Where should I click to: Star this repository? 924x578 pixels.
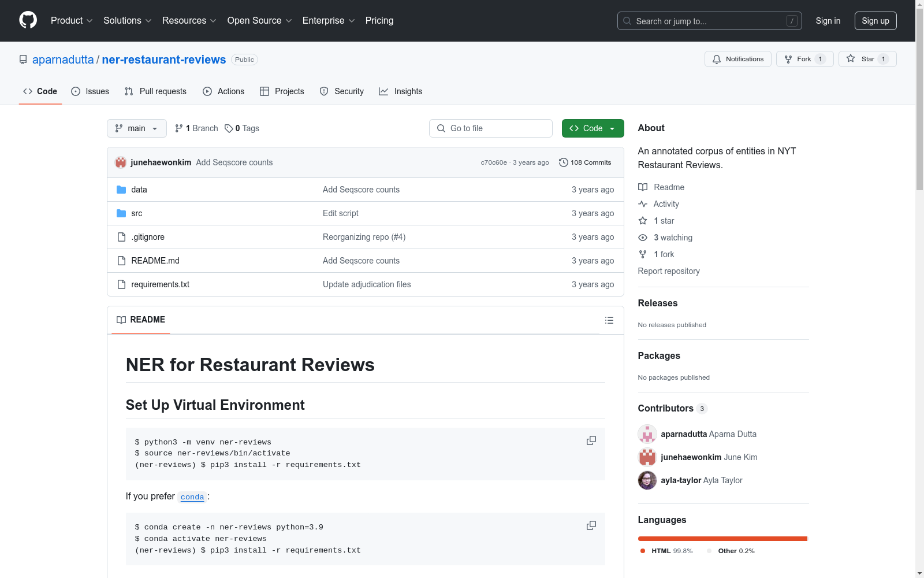click(867, 59)
